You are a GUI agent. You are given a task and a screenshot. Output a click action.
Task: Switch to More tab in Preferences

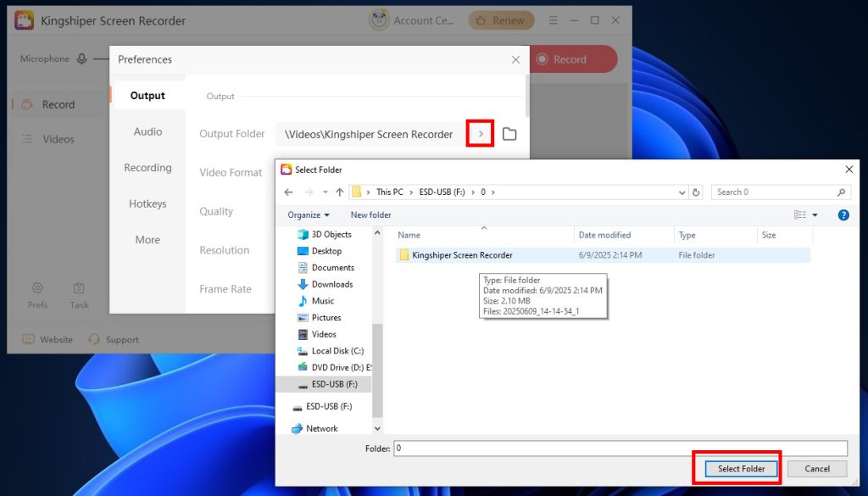(147, 240)
